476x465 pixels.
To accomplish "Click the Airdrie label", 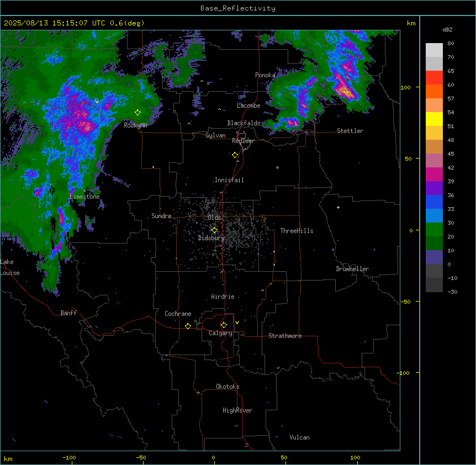I will tap(223, 297).
